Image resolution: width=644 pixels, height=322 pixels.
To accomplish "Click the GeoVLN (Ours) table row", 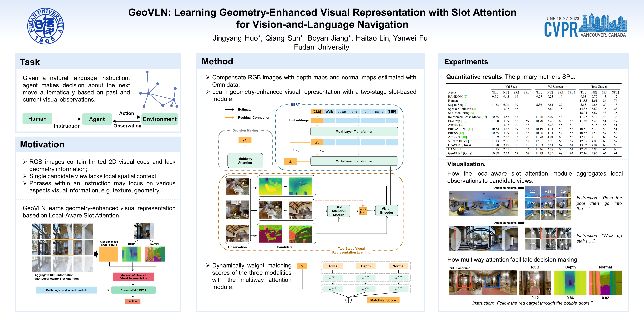I will pos(459,145).
